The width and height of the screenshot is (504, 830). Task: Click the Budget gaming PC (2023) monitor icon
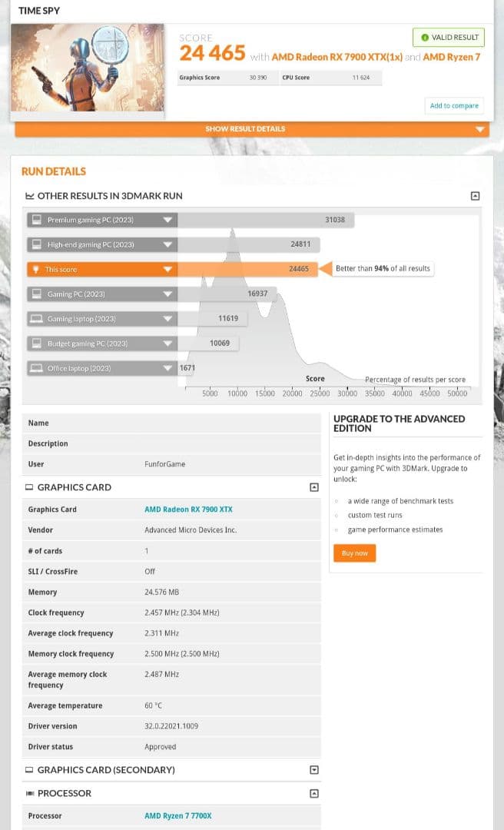35,344
